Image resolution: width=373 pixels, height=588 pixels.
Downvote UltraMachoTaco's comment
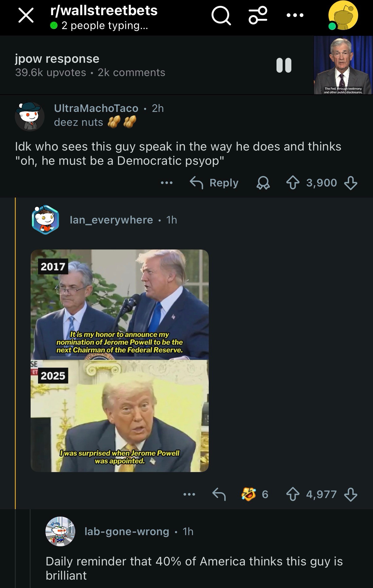click(x=351, y=183)
